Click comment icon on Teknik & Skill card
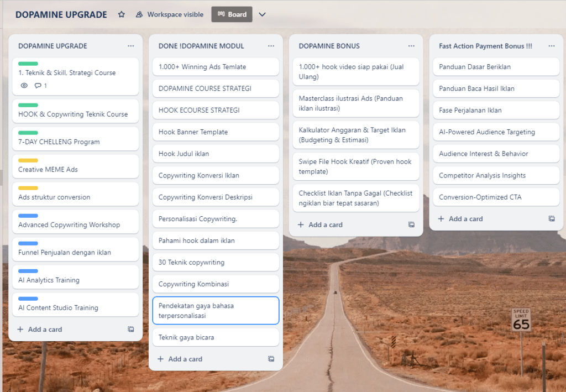Screen dimensions: 566x392 point(38,86)
